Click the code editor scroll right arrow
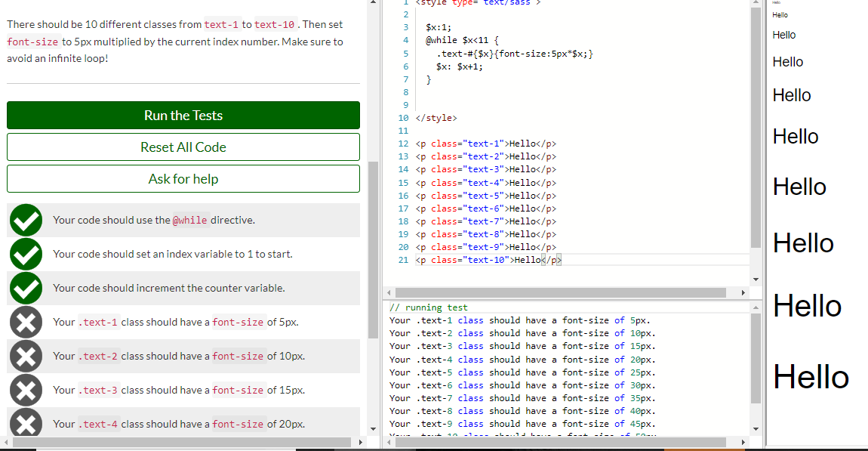Screen dimensions: 868x451 coord(743,292)
